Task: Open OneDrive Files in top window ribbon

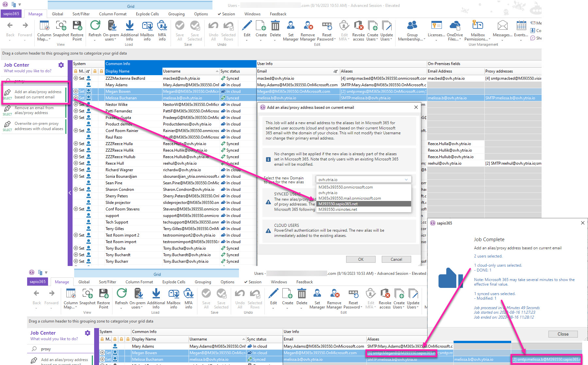Action: tap(455, 30)
